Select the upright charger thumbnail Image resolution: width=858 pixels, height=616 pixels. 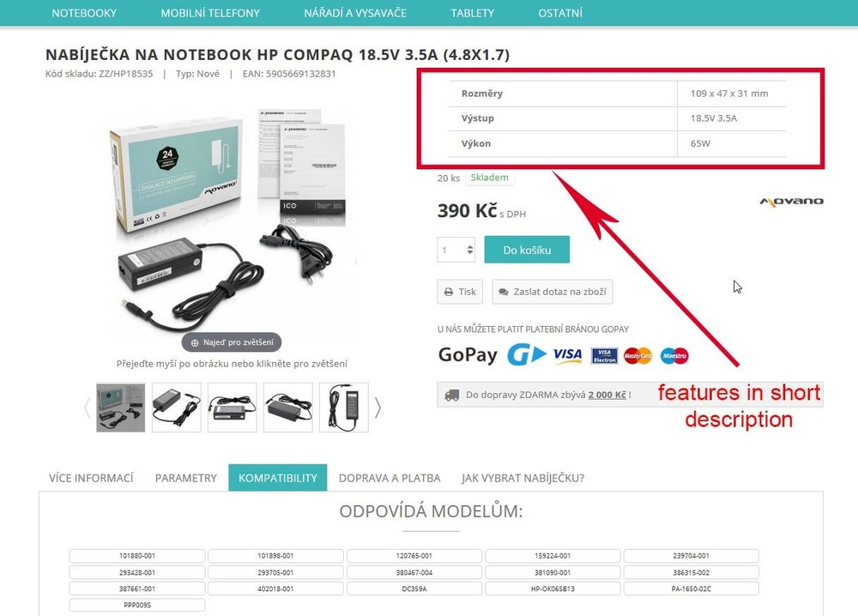pos(344,408)
